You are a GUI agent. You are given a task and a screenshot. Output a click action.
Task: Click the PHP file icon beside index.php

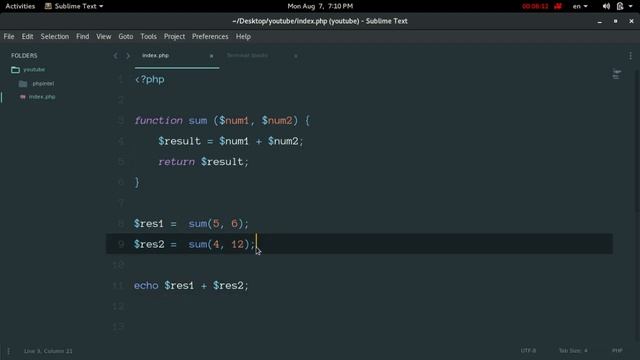(23, 97)
